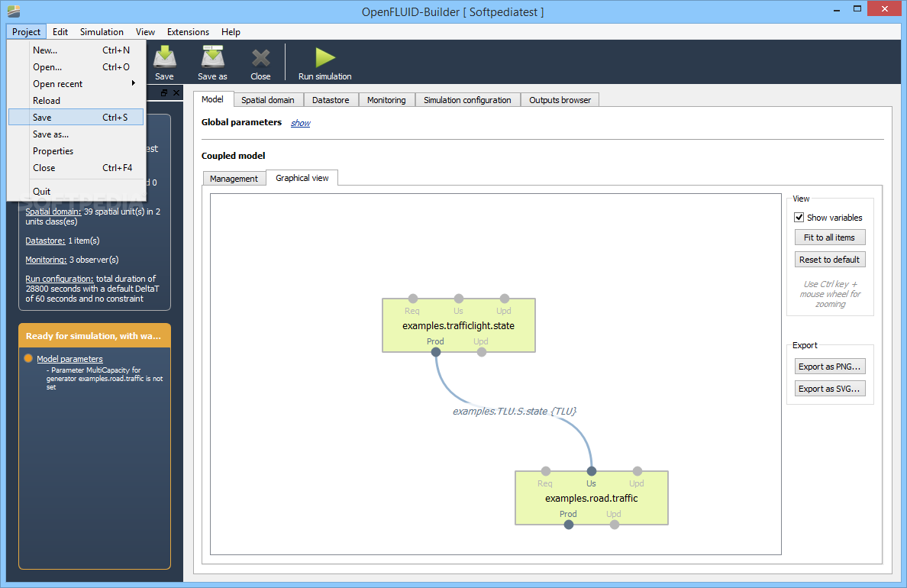Image resolution: width=907 pixels, height=588 pixels.
Task: Open the Edit menu
Action: pos(60,32)
